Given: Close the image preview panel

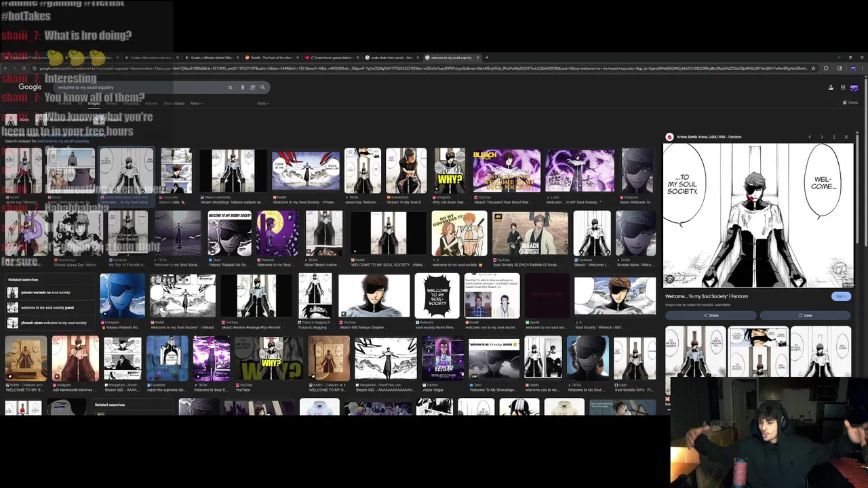Looking at the screenshot, I should (x=846, y=137).
